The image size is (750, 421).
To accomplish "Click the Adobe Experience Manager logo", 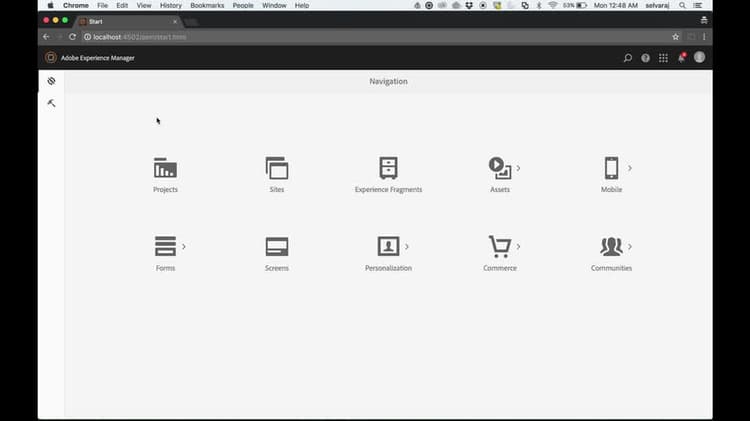I will click(51, 57).
